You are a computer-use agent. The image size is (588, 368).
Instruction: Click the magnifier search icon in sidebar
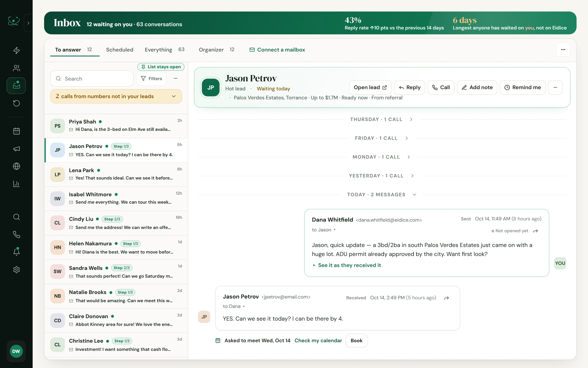pyautogui.click(x=16, y=217)
